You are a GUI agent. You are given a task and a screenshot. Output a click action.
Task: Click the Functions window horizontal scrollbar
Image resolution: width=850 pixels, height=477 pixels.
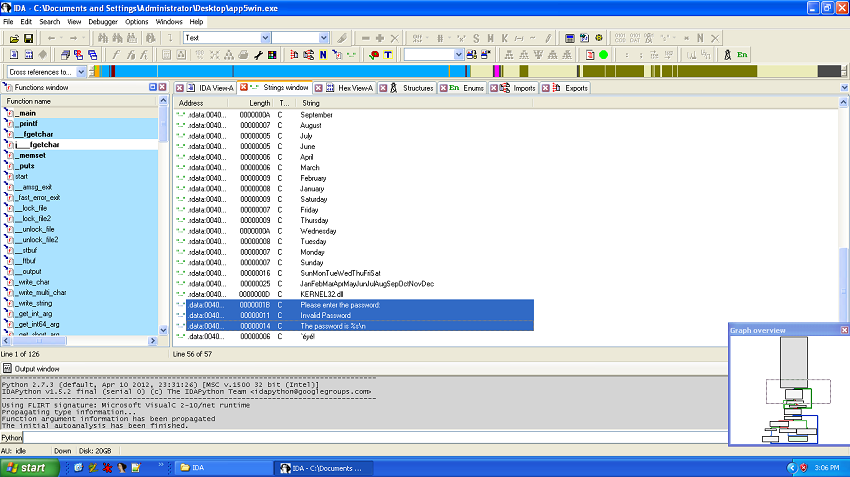pyautogui.click(x=79, y=341)
